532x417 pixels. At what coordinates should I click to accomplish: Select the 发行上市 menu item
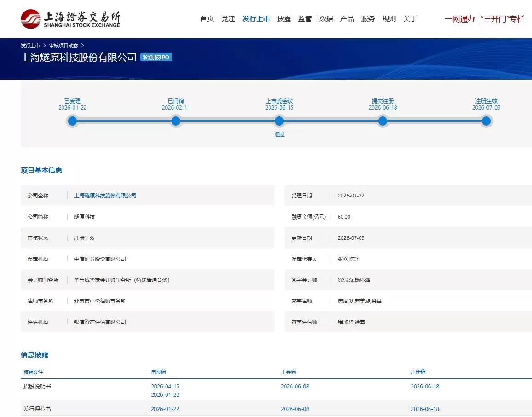coord(256,19)
